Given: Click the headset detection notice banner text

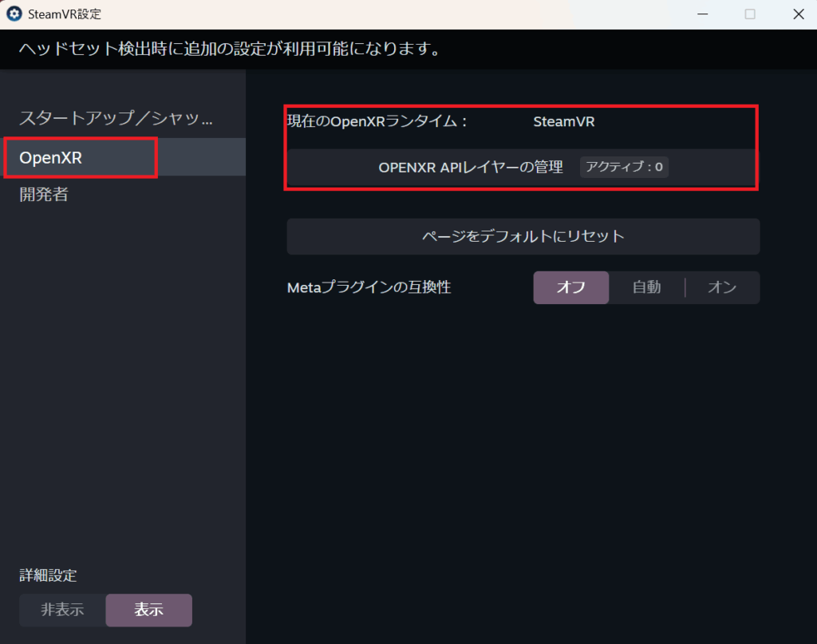Looking at the screenshot, I should pyautogui.click(x=231, y=49).
